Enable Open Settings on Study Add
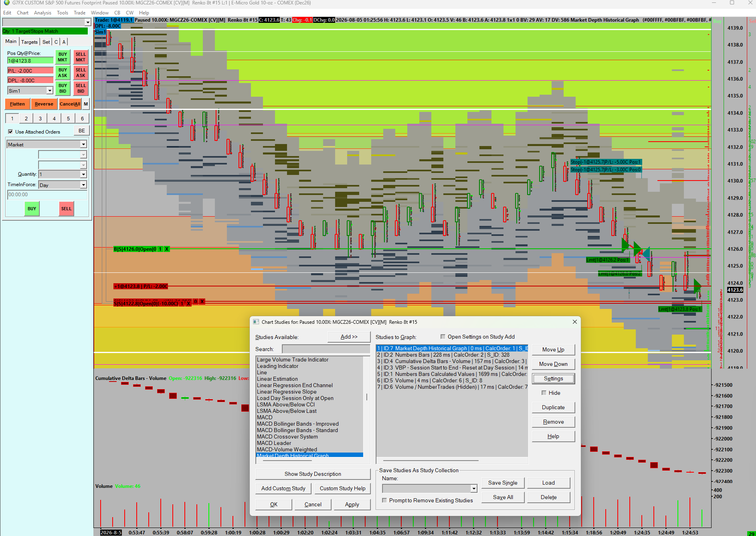The image size is (756, 536). point(443,337)
